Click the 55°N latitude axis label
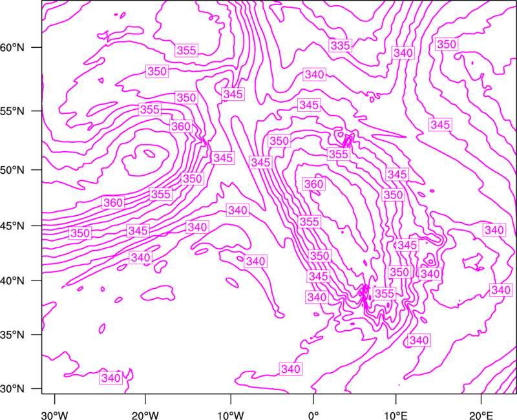Viewport: 517px width, 420px height. pyautogui.click(x=12, y=111)
